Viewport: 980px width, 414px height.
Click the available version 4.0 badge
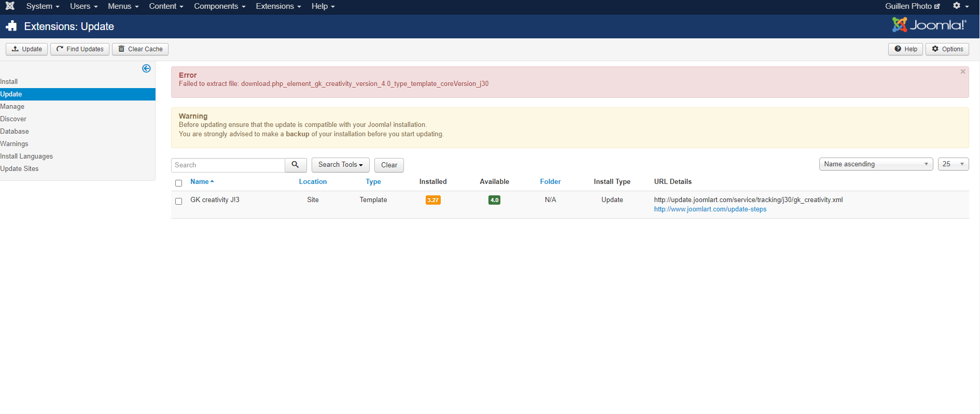point(494,200)
